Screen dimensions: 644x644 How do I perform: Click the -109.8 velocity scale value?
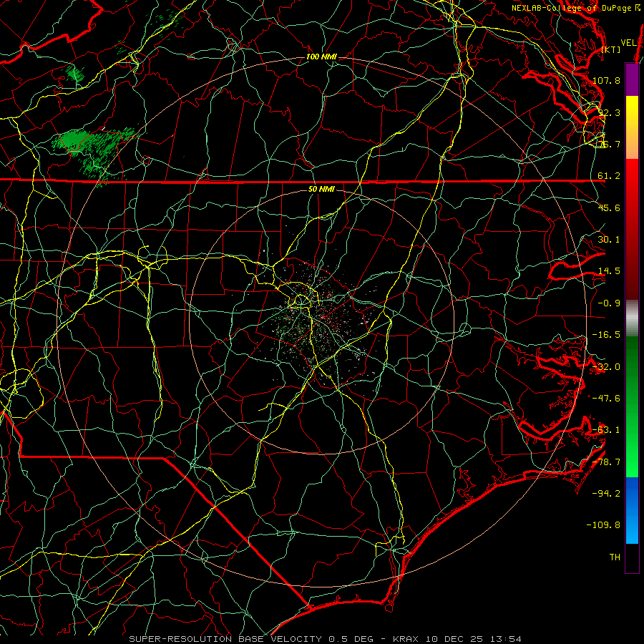click(x=604, y=525)
